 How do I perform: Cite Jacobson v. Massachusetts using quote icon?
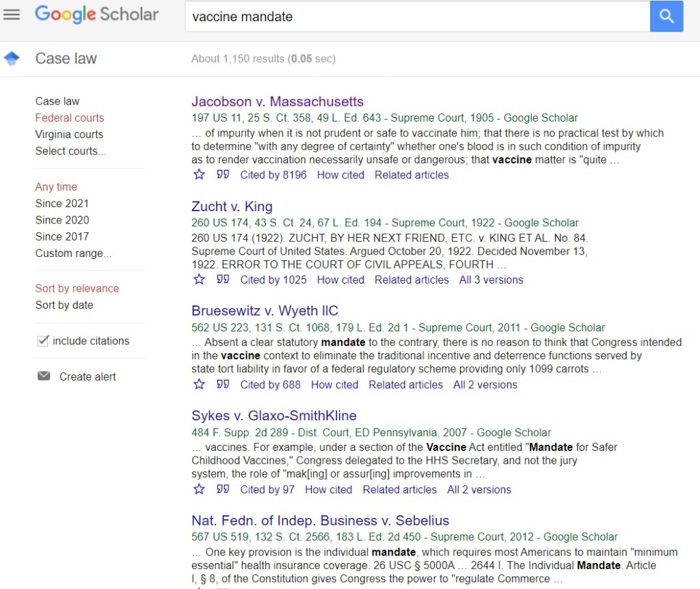tap(223, 175)
